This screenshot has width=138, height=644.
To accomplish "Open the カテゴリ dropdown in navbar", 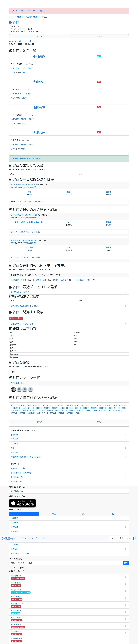I will pyautogui.click(x=43, y=538).
